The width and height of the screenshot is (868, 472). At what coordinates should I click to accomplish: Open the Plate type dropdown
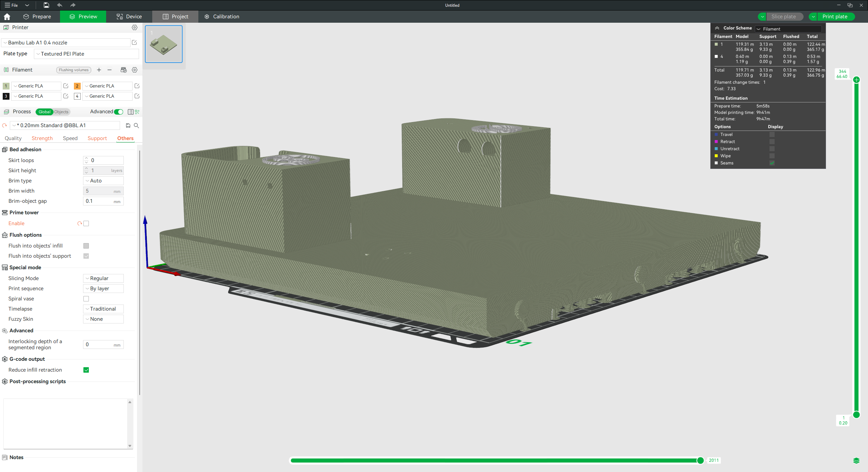coord(86,54)
